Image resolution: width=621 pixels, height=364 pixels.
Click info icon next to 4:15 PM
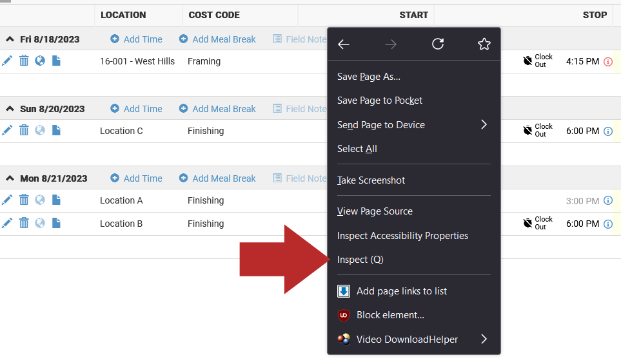pyautogui.click(x=608, y=61)
